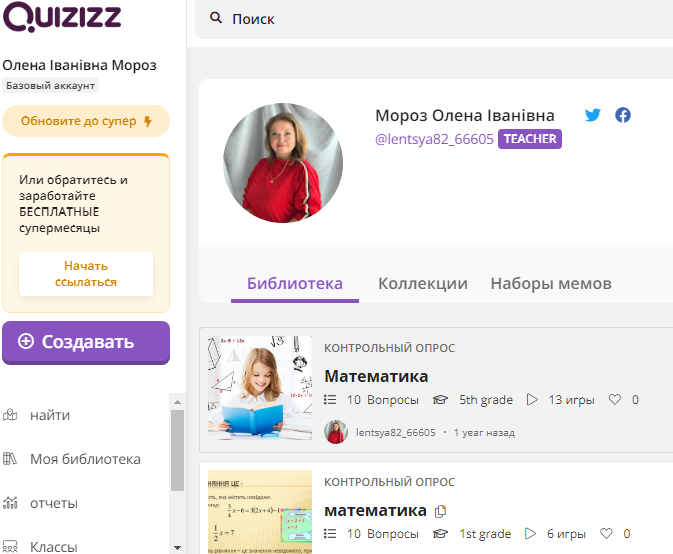Click the large profile photo
The width and height of the screenshot is (673, 554).
pyautogui.click(x=283, y=163)
